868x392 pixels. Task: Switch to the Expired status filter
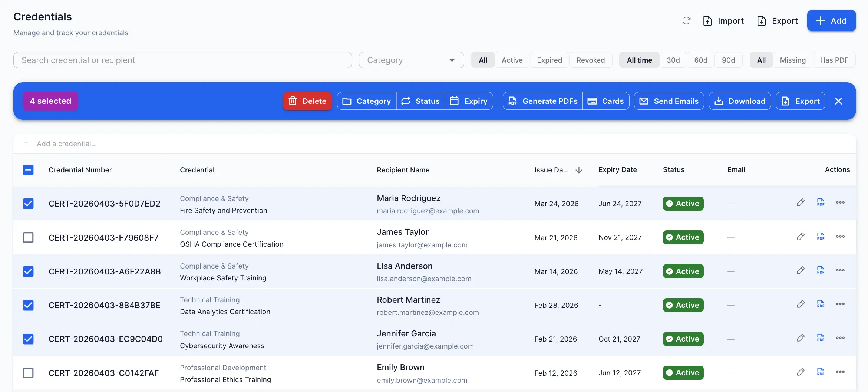tap(549, 60)
